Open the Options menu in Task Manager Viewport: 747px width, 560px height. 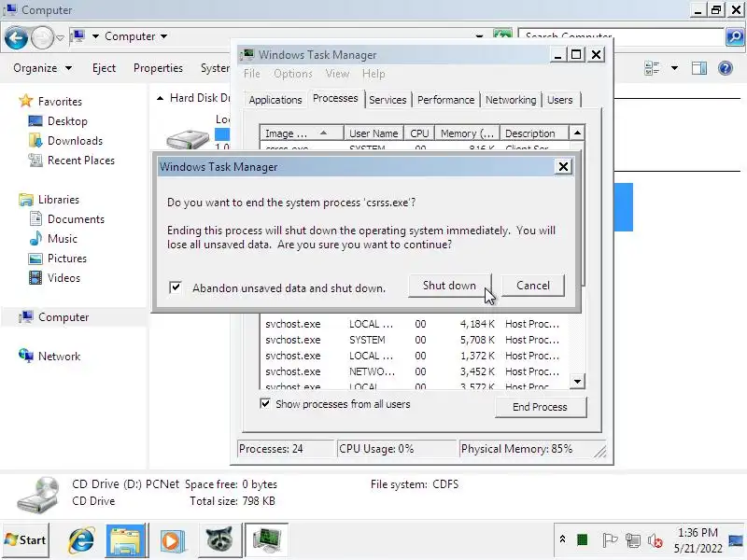[x=292, y=74]
